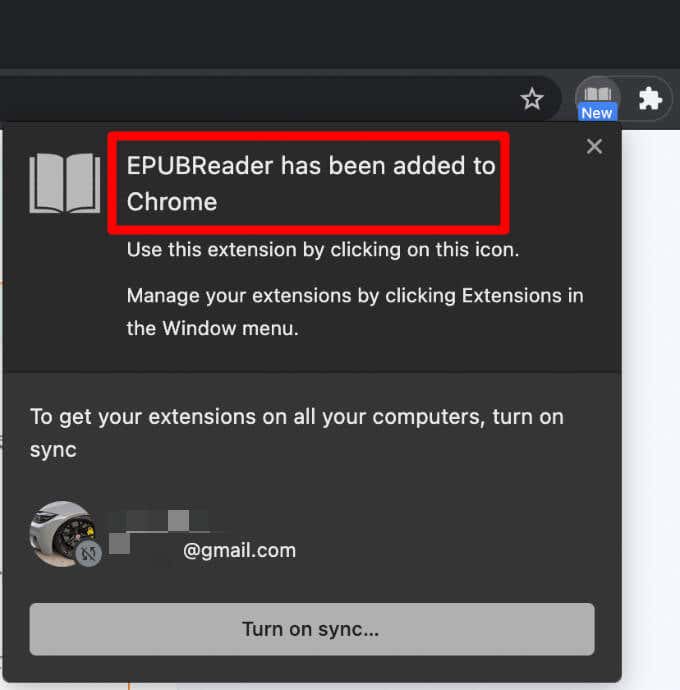Turn on sync with the button
680x690 pixels.
(312, 629)
